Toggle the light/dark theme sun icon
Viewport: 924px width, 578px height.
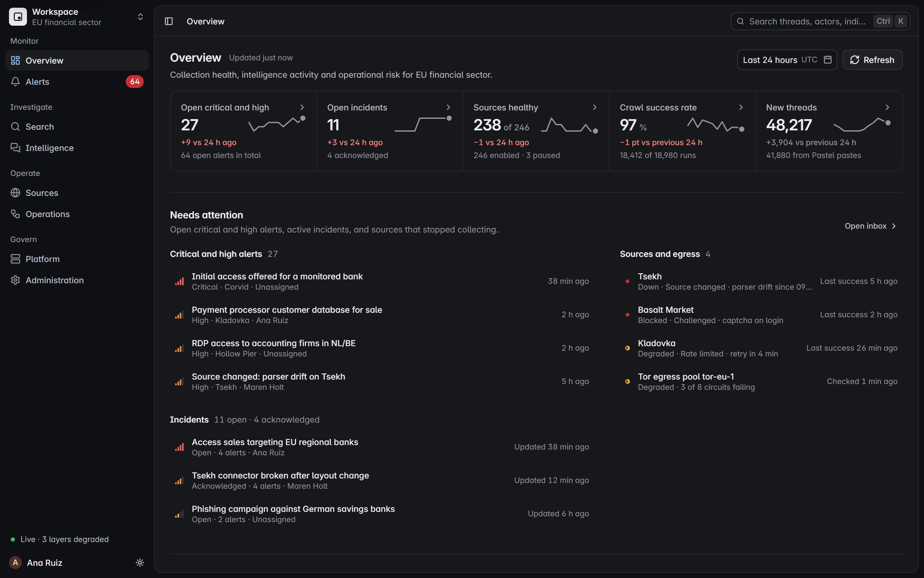[x=140, y=562]
